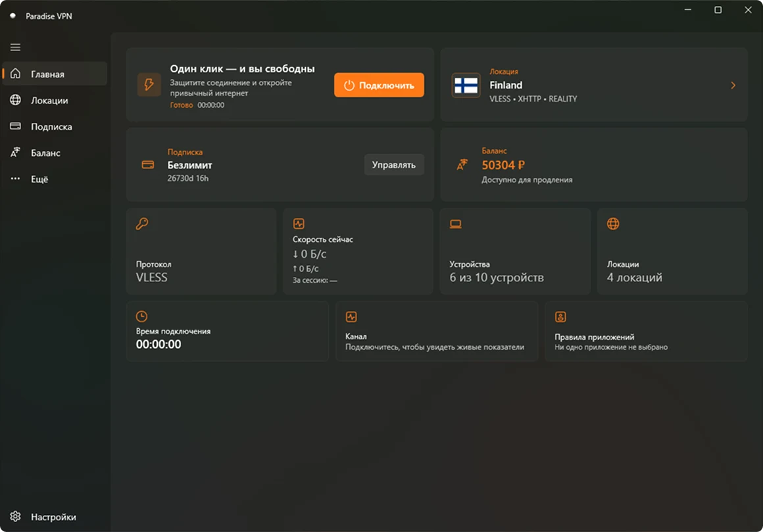Click the clock icon above Время подключения
Image resolution: width=763 pixels, height=532 pixels.
coord(141,316)
